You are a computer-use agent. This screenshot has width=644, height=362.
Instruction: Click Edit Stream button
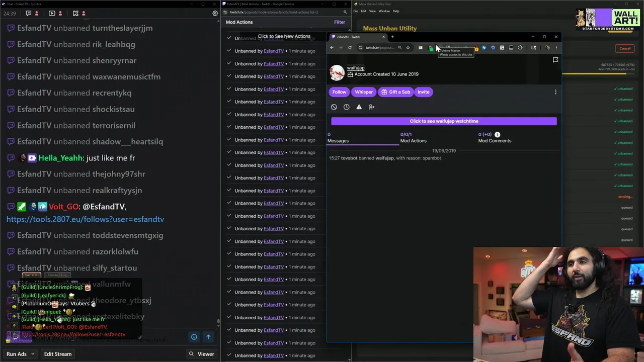[58, 354]
